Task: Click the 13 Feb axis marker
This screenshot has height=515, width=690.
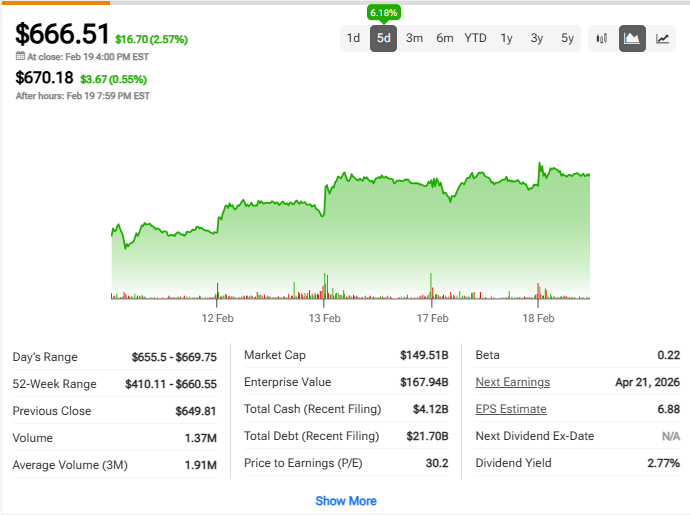Action: pos(324,318)
